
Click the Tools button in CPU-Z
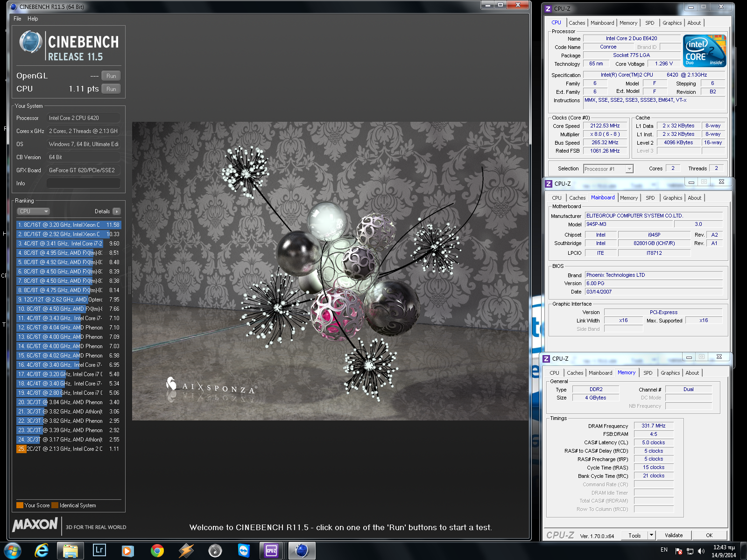point(635,535)
